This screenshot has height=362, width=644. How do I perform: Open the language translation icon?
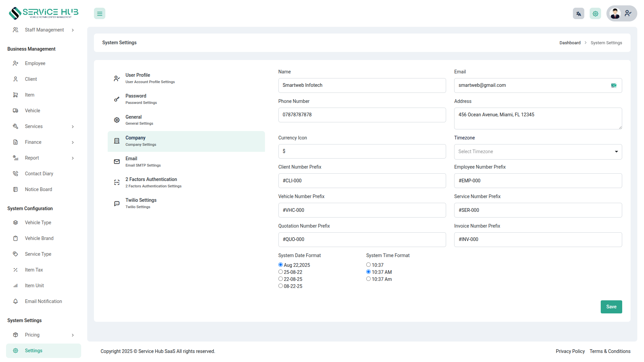(578, 14)
